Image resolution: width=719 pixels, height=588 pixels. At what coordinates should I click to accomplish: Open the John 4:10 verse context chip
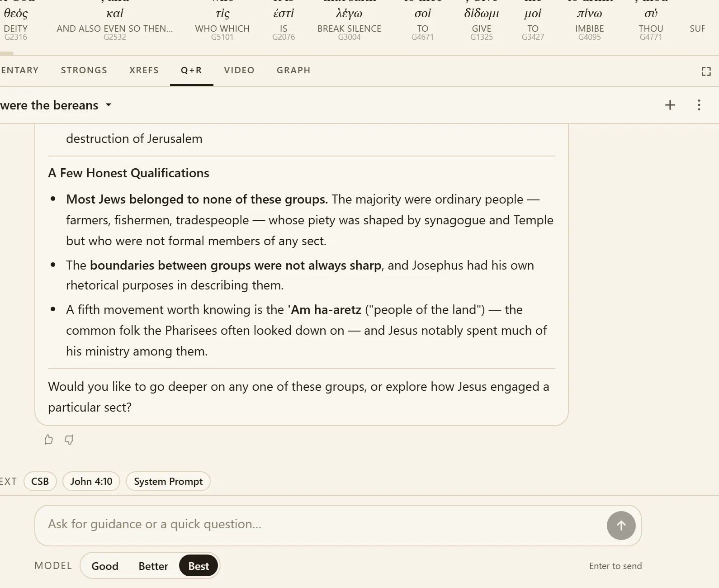click(91, 481)
